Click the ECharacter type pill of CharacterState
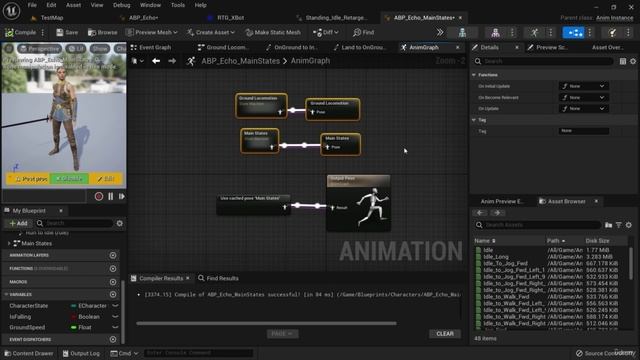This screenshot has height=360, width=640. coord(88,306)
